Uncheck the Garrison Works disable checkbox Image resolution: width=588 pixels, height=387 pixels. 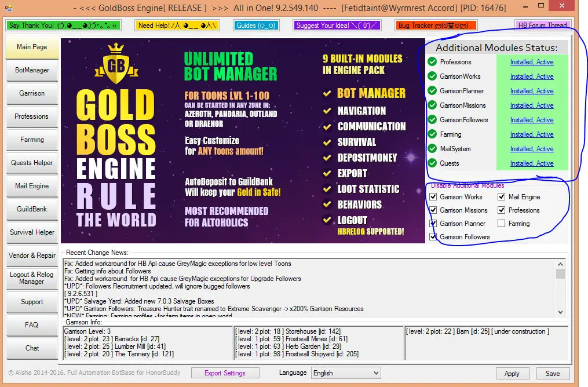(433, 196)
